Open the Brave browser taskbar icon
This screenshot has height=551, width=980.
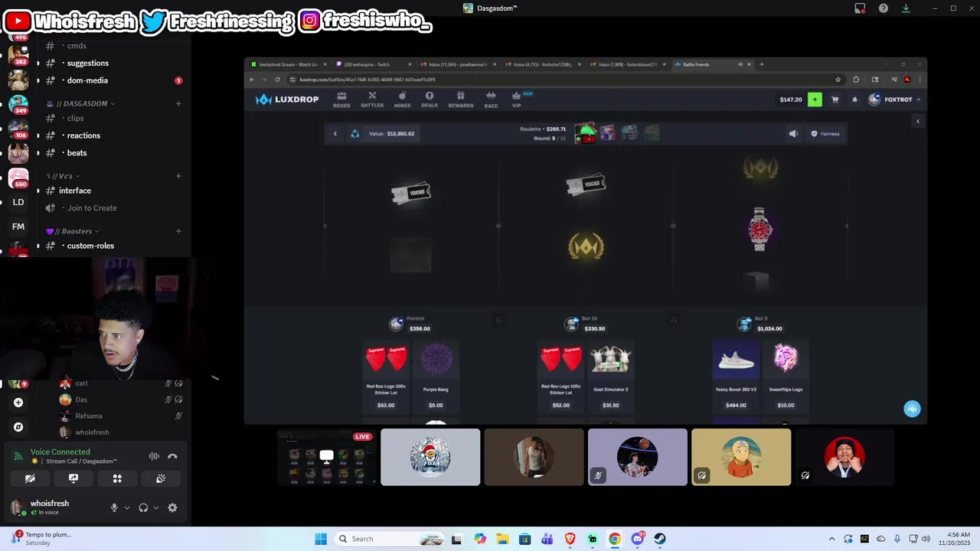570,539
